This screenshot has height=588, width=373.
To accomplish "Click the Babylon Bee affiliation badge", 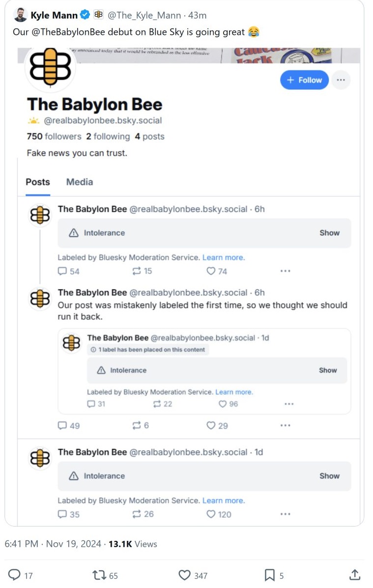I will pyautogui.click(x=98, y=15).
